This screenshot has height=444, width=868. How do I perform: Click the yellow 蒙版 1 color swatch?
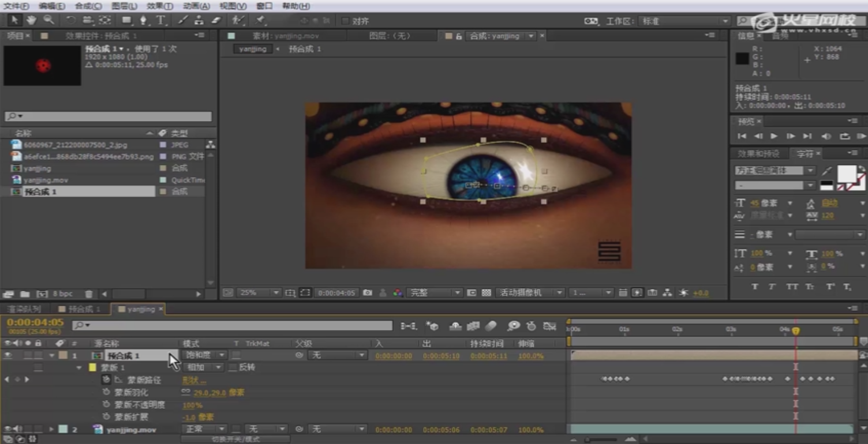tap(92, 367)
